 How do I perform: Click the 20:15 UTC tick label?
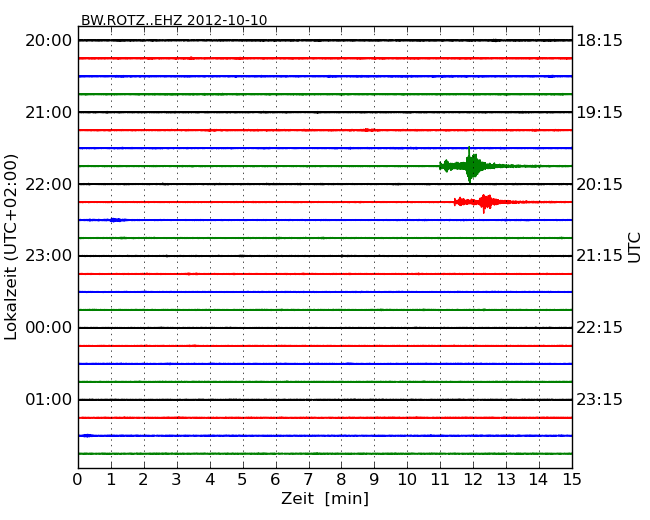(x=599, y=184)
